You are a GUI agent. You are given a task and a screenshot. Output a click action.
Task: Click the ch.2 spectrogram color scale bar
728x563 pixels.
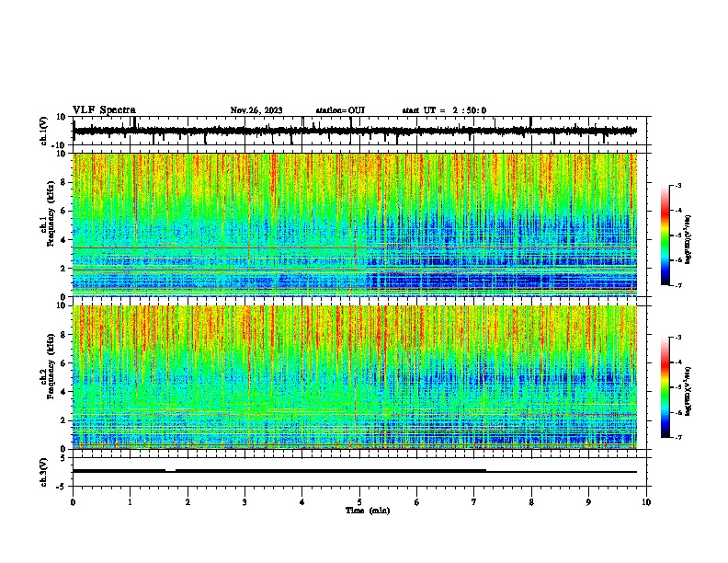coord(665,387)
